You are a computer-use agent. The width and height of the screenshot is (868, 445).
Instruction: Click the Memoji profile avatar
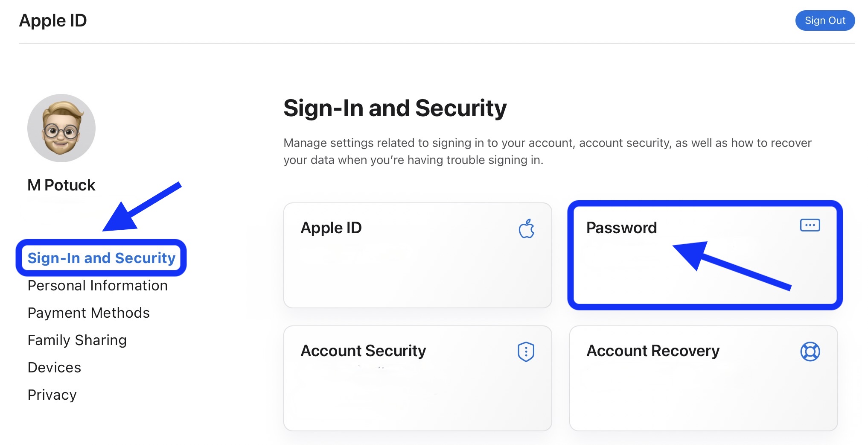coord(61,127)
